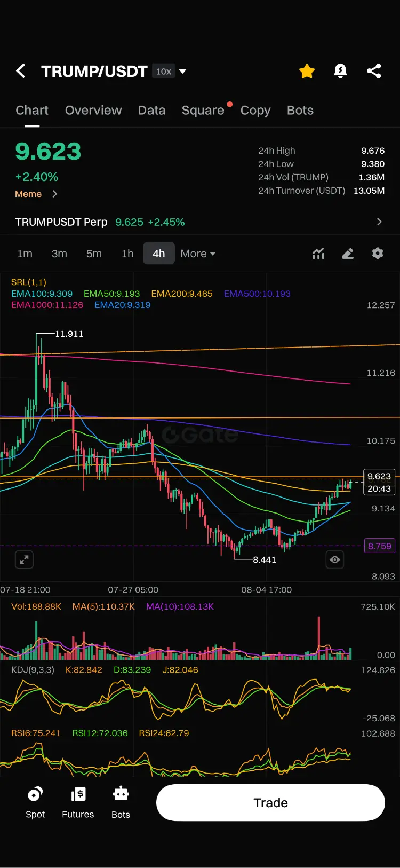Tap the 8.441 low price marker

tap(265, 559)
